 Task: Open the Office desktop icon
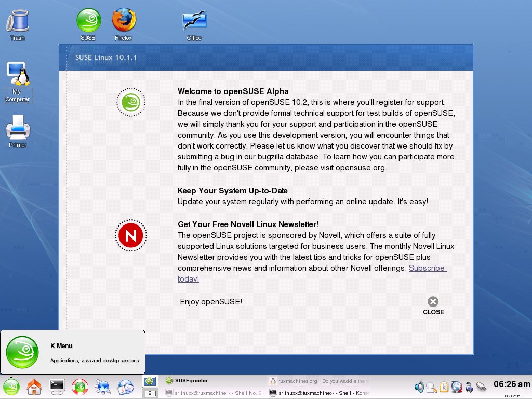(194, 26)
